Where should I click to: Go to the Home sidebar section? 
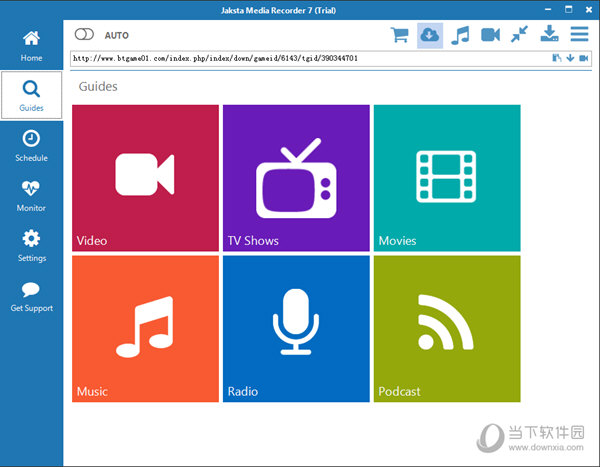pyautogui.click(x=31, y=46)
